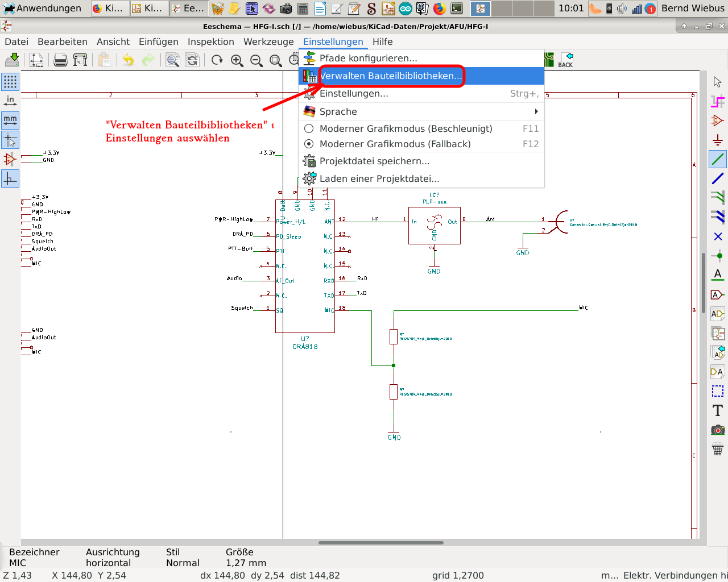
Task: Select the net label tool
Action: pyautogui.click(x=718, y=275)
